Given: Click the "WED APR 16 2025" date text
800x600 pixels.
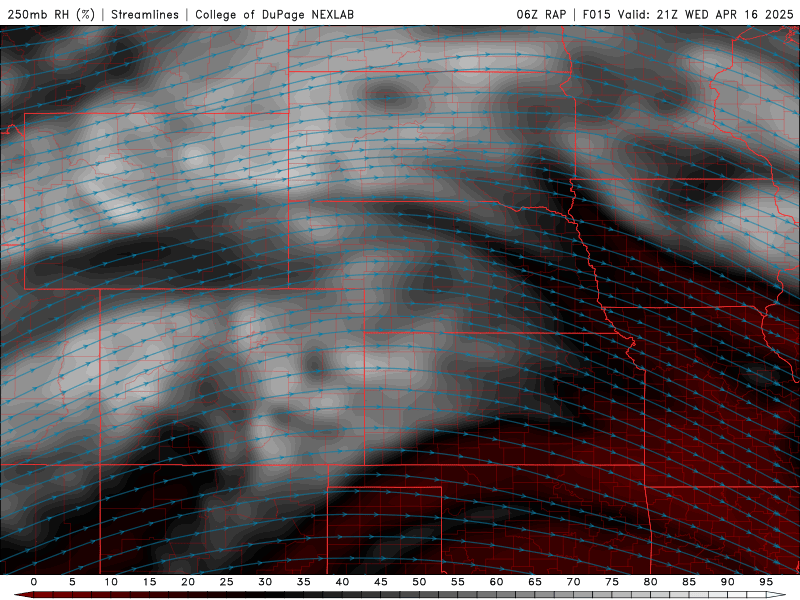Looking at the screenshot, I should pyautogui.click(x=739, y=14).
